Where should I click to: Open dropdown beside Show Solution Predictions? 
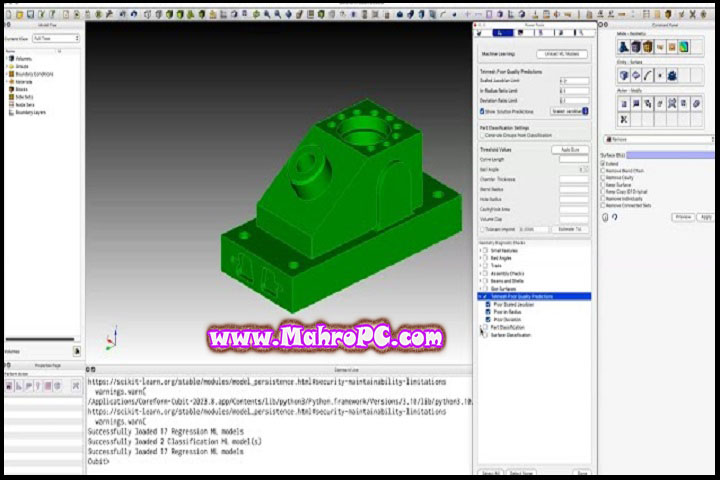[569, 111]
